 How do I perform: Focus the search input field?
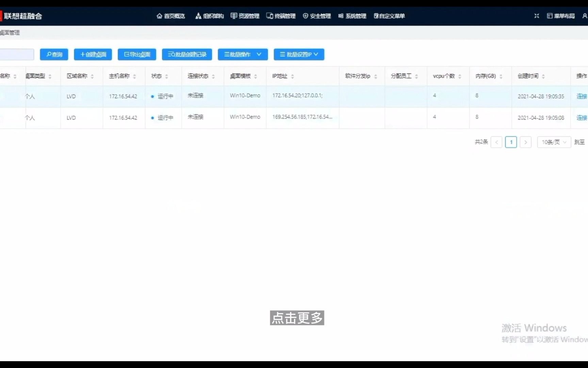click(17, 55)
